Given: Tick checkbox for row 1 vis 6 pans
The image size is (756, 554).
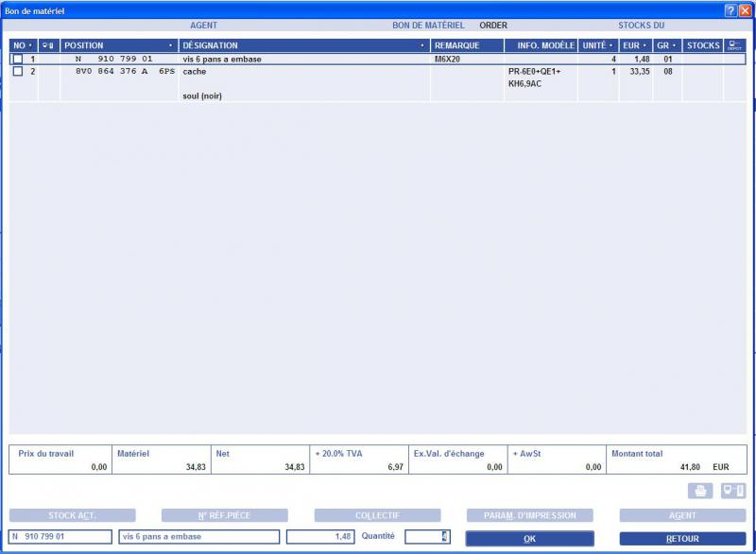Looking at the screenshot, I should click(18, 59).
